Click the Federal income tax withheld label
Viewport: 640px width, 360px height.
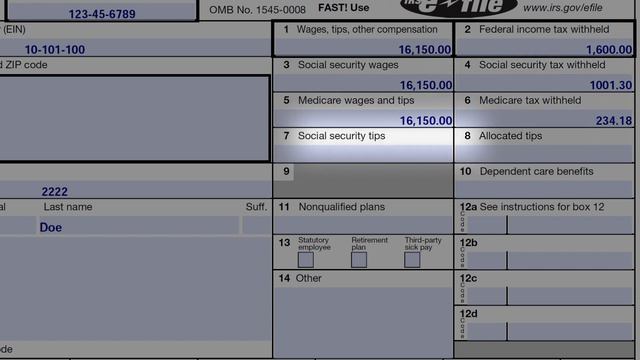tap(544, 29)
